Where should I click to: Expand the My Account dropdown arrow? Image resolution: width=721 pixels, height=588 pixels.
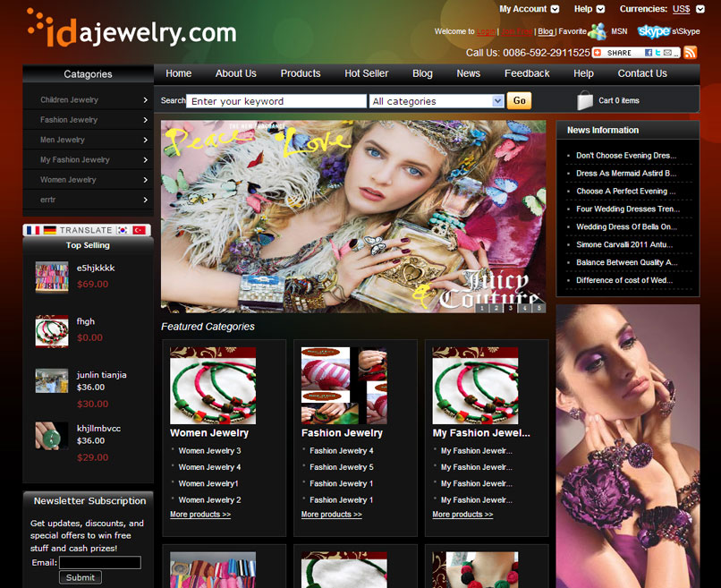(x=555, y=9)
